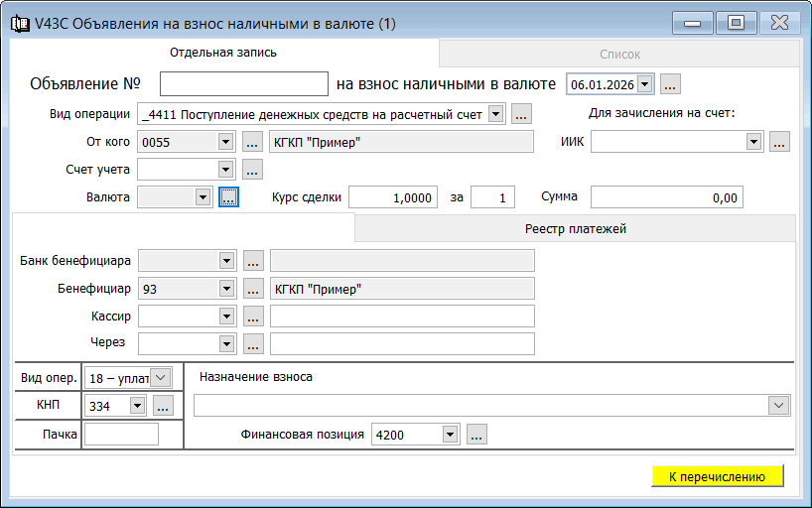Open the date picker dropdown arrow
The height and width of the screenshot is (508, 812).
click(x=645, y=84)
